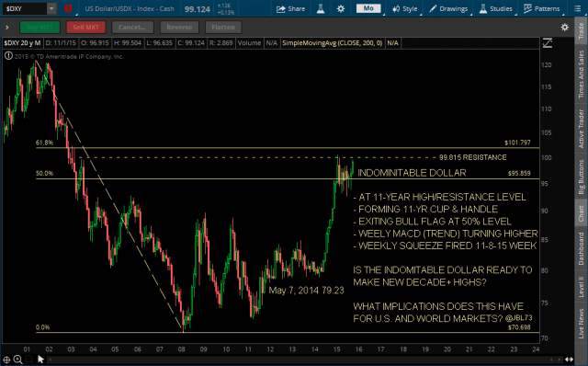Select the Mo timeframe button

click(x=368, y=8)
